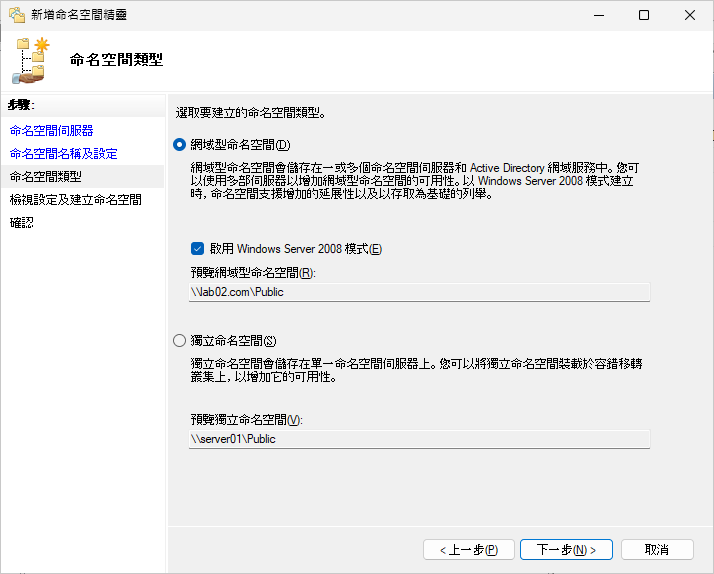Screen dimensions: 714x574
Task: Minimize the wizard window
Action: 599,15
